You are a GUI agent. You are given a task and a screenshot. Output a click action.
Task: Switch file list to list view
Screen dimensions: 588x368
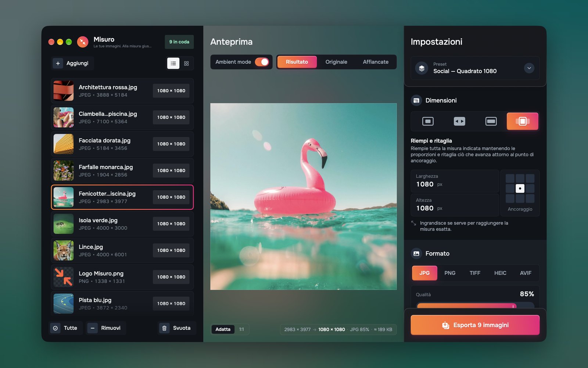[173, 63]
